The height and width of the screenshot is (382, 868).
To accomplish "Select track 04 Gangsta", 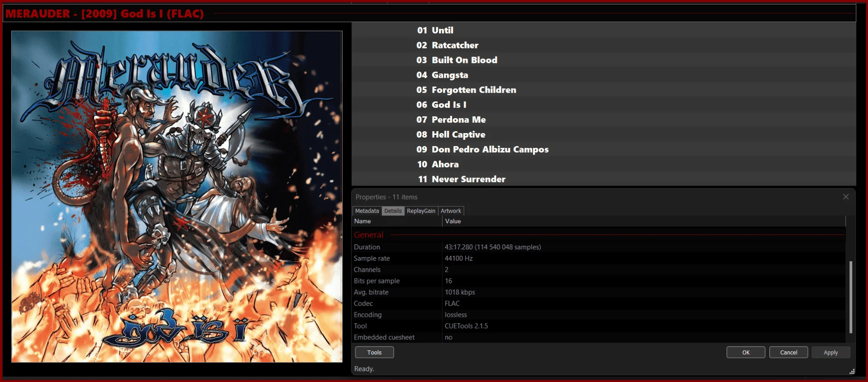I will click(604, 75).
